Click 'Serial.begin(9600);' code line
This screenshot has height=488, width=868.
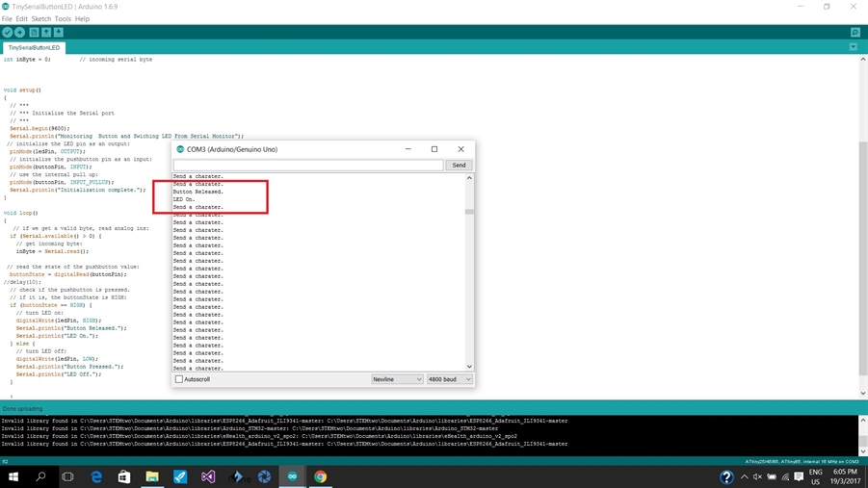(39, 128)
